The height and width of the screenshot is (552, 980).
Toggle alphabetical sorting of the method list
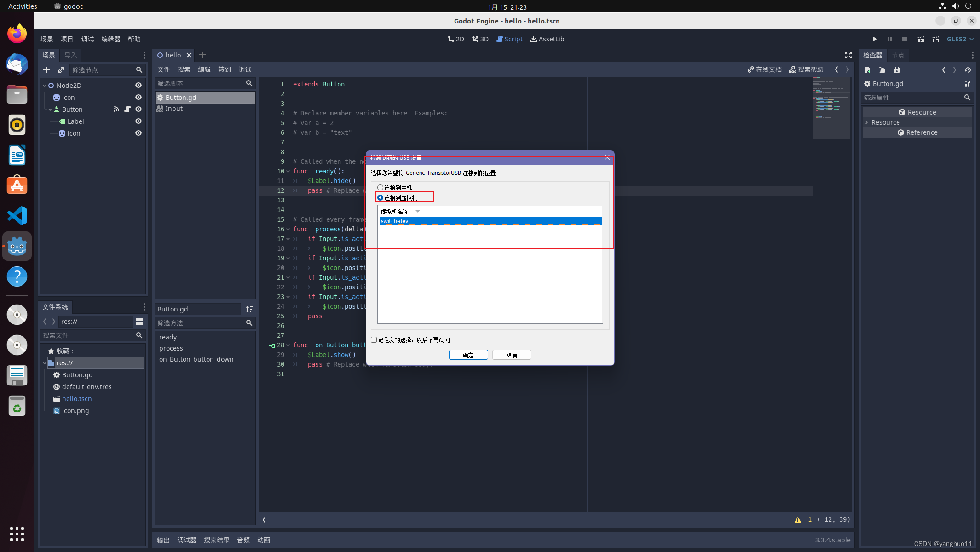point(249,309)
